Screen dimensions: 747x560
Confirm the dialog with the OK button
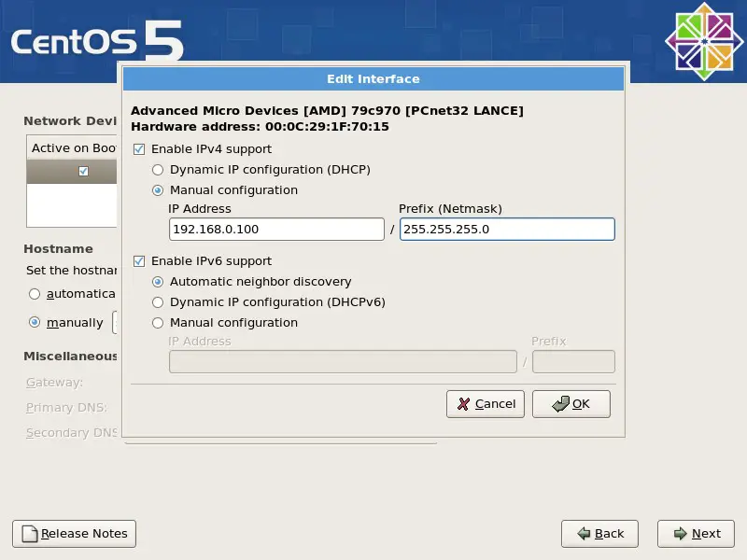click(x=571, y=404)
